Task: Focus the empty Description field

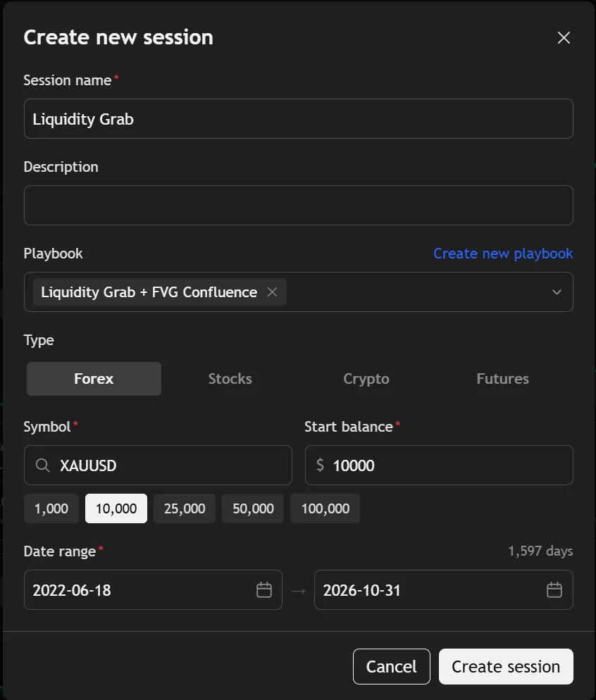Action: click(298, 206)
